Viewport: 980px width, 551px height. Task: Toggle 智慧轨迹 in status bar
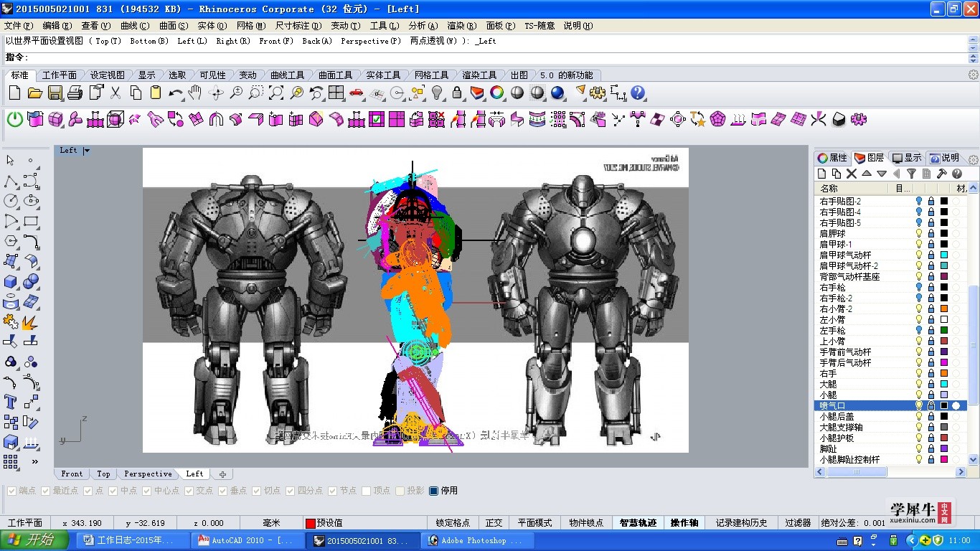click(x=638, y=522)
